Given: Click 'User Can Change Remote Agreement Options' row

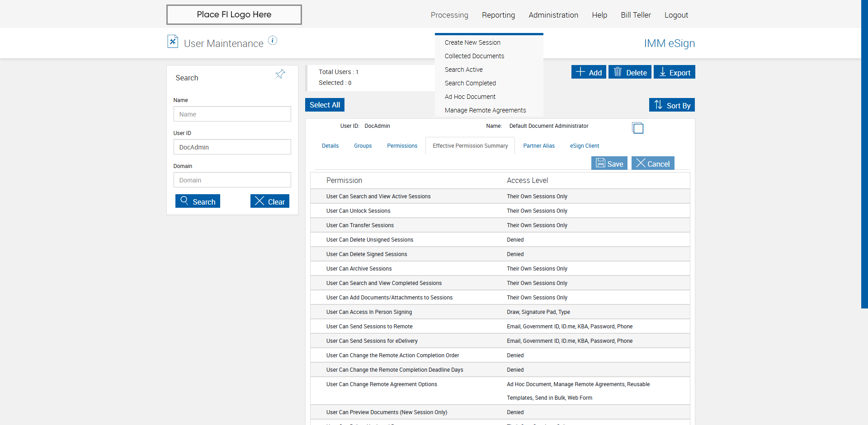Looking at the screenshot, I should coord(500,391).
